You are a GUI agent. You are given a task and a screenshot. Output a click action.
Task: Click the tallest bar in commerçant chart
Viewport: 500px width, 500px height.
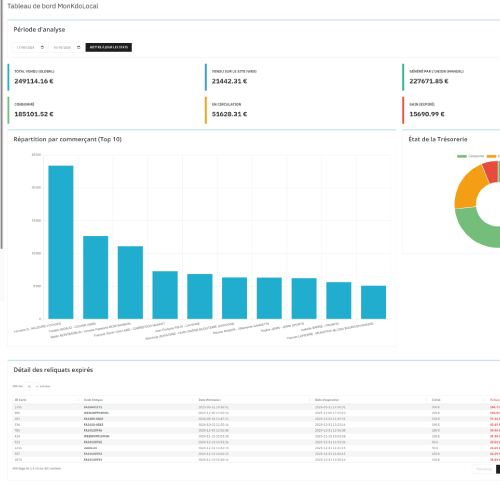click(61, 242)
